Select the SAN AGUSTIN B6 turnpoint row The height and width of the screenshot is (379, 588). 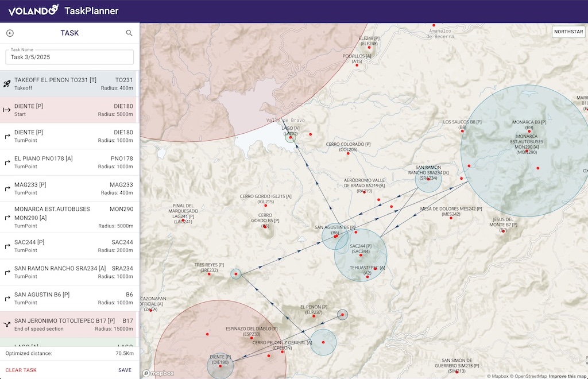[x=69, y=299]
